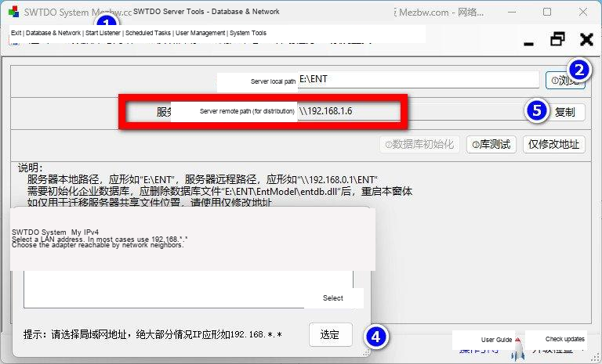Click the rocket icon beside Check updates

point(518,351)
